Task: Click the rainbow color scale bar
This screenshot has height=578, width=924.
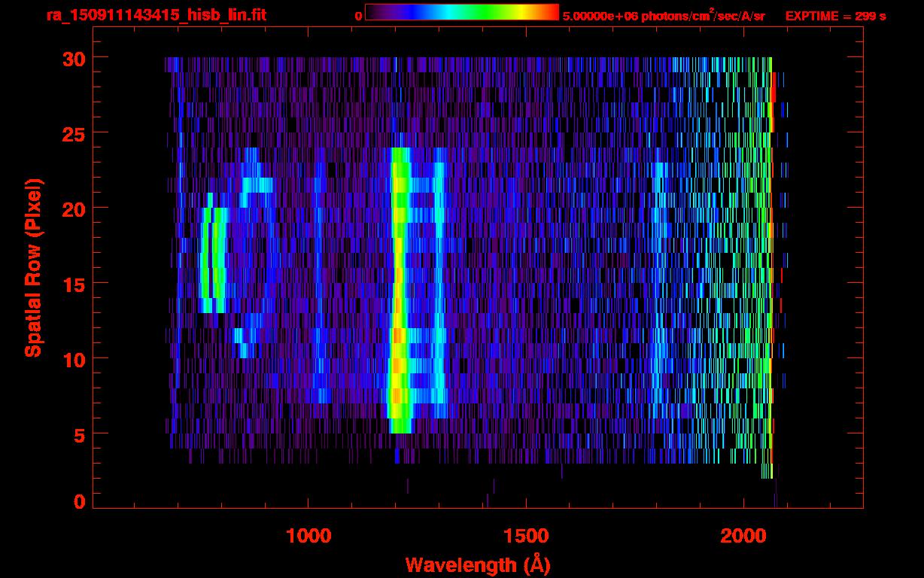Action: 462,12
